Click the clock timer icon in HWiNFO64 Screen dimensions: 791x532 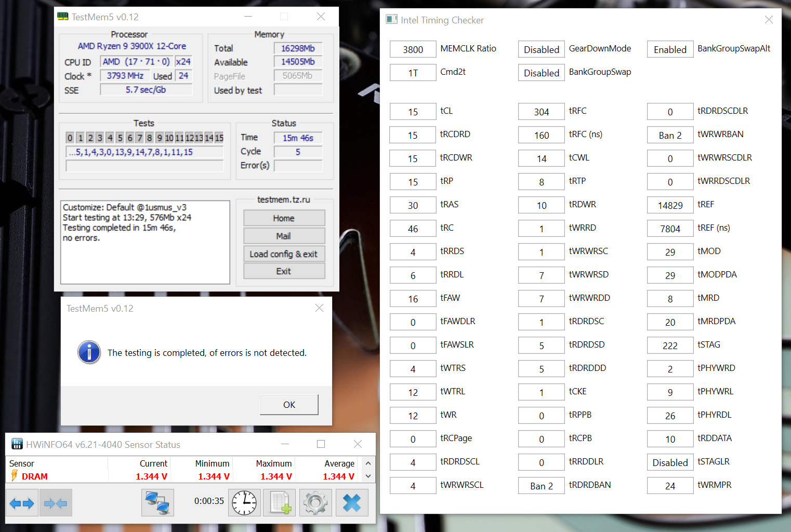pyautogui.click(x=244, y=503)
